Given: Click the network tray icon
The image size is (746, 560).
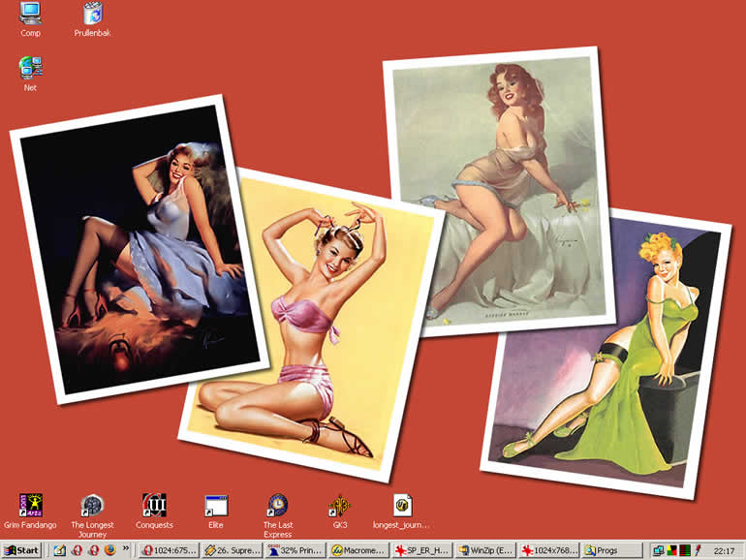Looking at the screenshot, I should 659,550.
